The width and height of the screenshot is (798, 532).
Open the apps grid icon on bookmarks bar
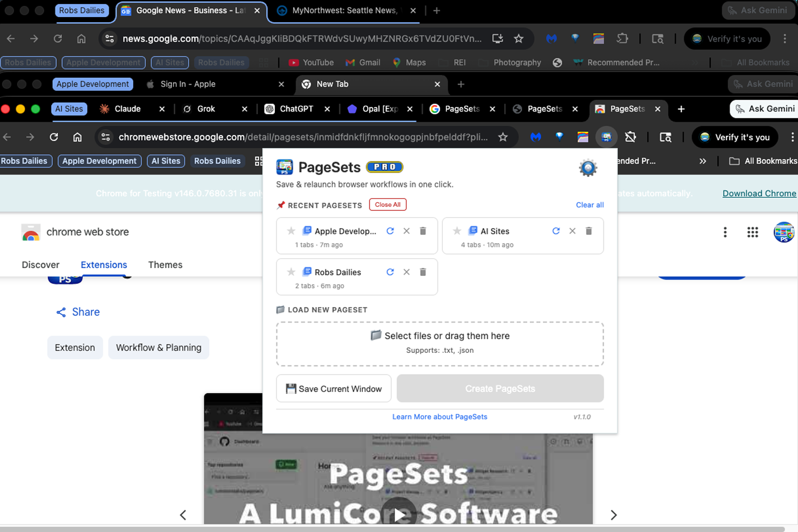point(258,161)
